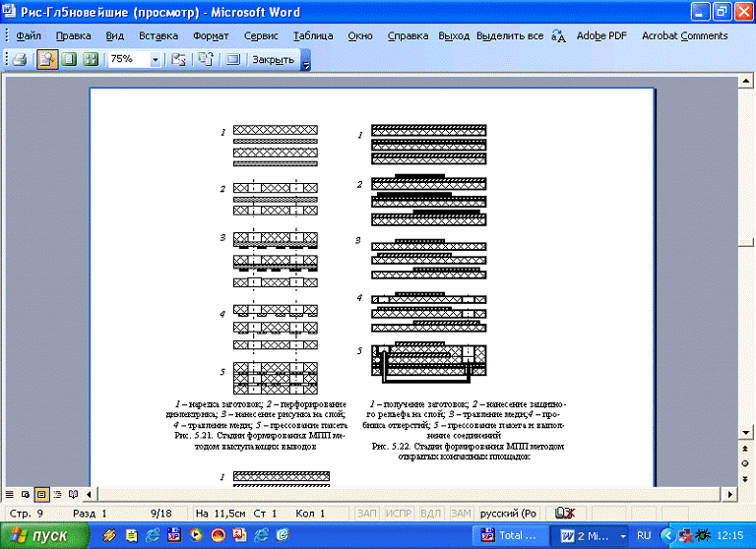The height and width of the screenshot is (549, 756).
Task: Open the 75% zoom dropdown
Action: pyautogui.click(x=156, y=60)
